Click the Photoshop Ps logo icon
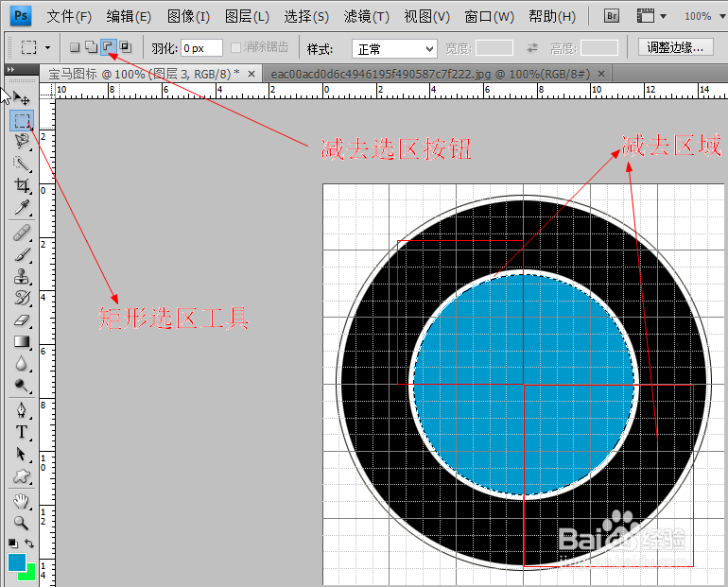The width and height of the screenshot is (728, 587). 21,16
